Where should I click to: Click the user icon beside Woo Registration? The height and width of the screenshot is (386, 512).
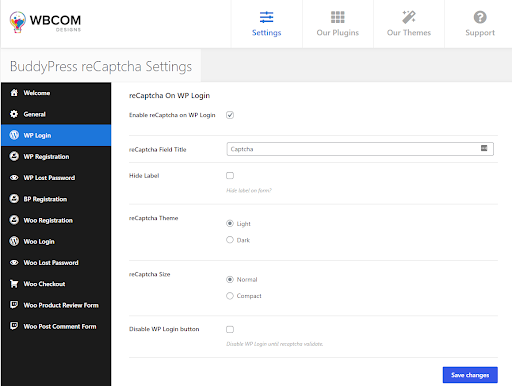pos(14,220)
